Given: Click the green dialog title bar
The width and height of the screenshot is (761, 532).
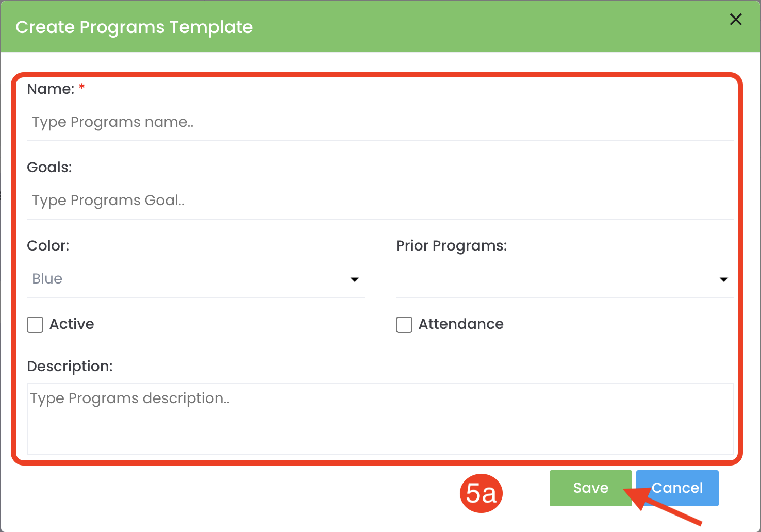Looking at the screenshot, I should tap(361, 26).
